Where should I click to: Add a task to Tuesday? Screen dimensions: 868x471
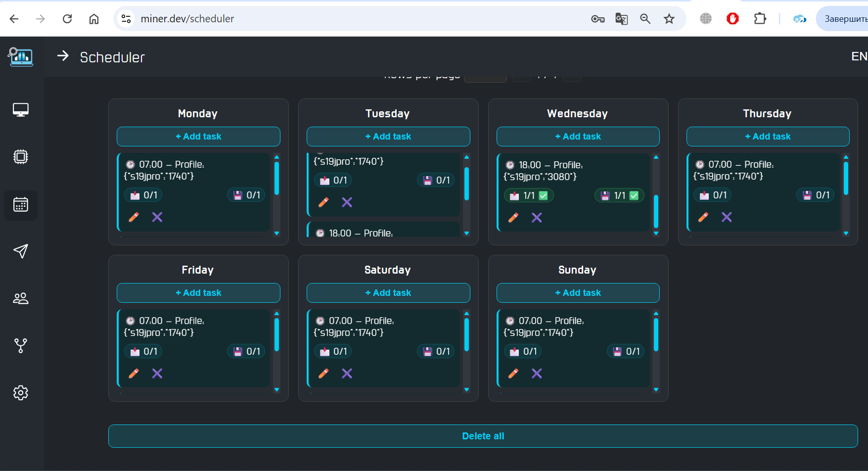coord(388,137)
